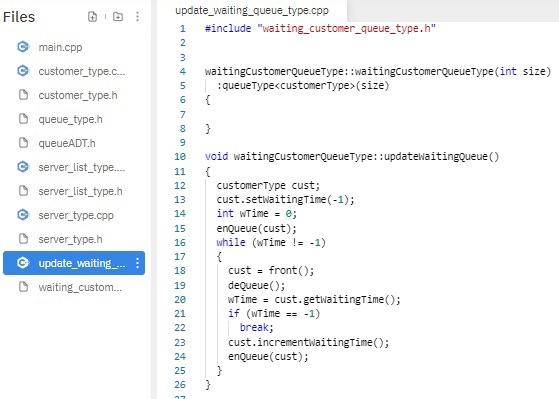Click the document icon beside server_list_type.h
The width and height of the screenshot is (559, 399).
pyautogui.click(x=23, y=191)
